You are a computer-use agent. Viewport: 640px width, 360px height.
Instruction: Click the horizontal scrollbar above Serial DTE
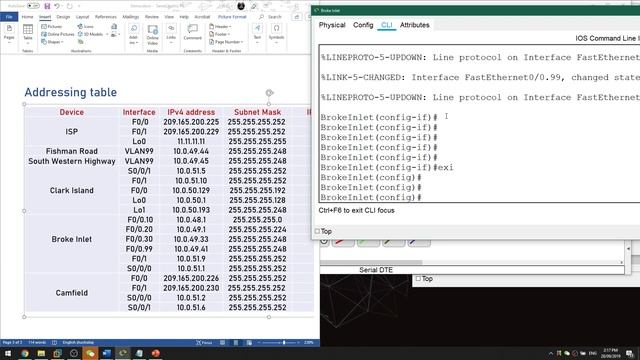click(371, 262)
